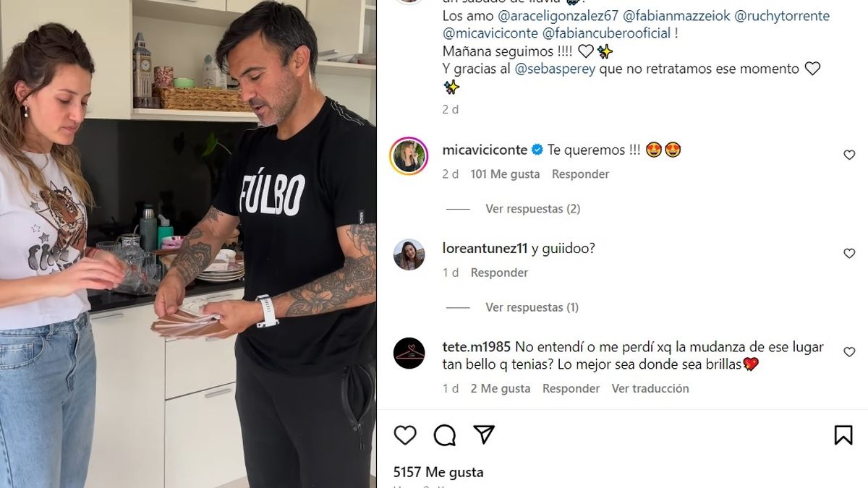Screen dimensions: 868x488
Task: Open the comment bubble icon
Action: 445,435
